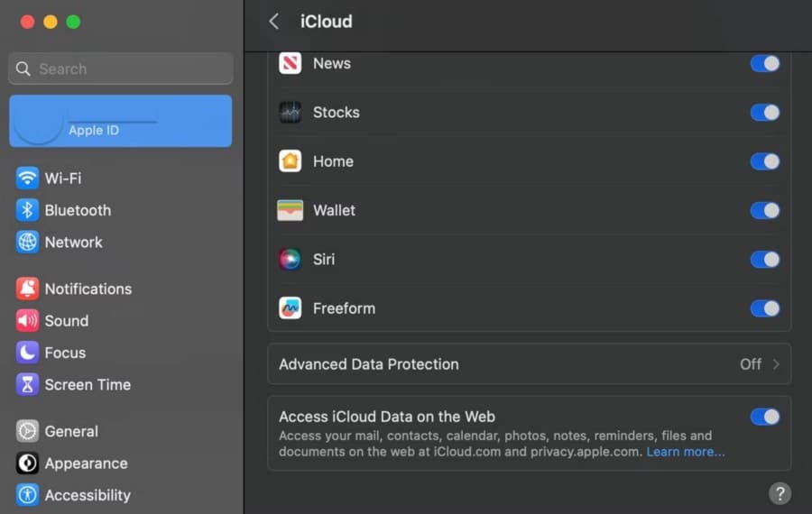The width and height of the screenshot is (812, 514).
Task: Click the green zoom window button
Action: point(73,22)
